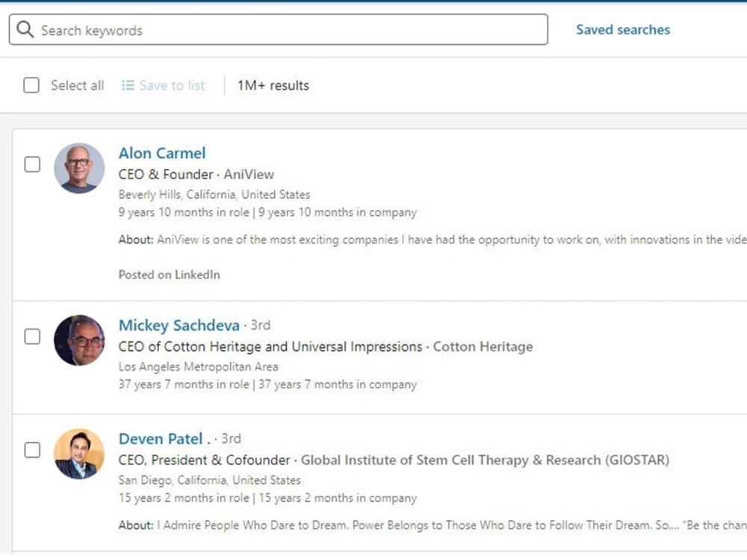Open the AniView company link

click(249, 174)
